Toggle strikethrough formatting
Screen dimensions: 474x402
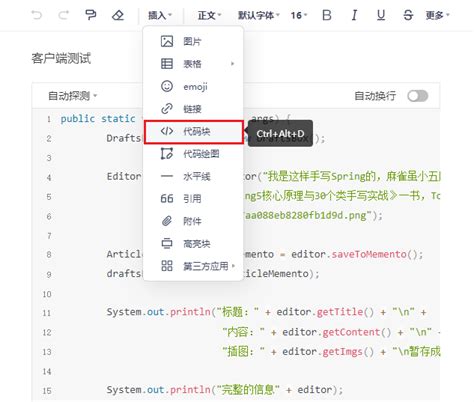(408, 15)
